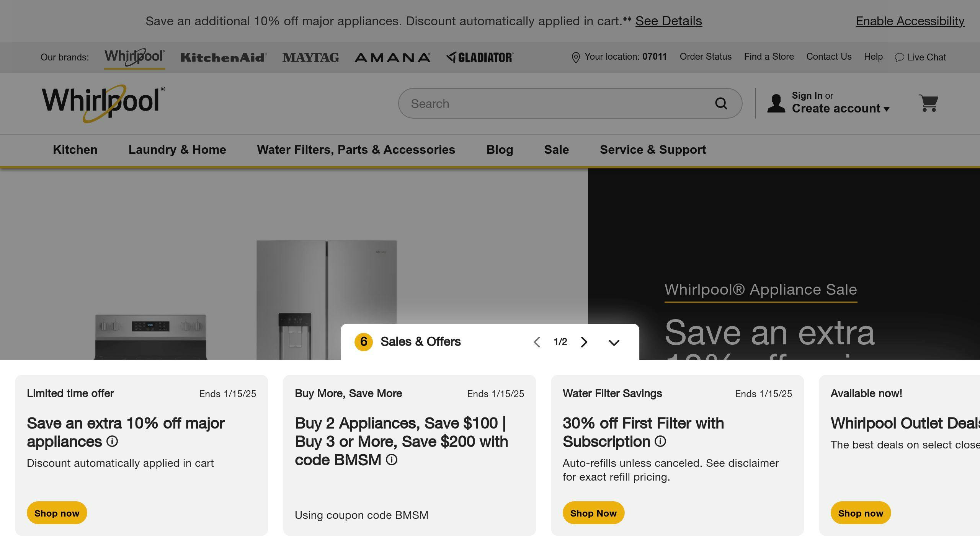The image size is (980, 551).
Task: Click the Sign In link
Action: point(807,96)
